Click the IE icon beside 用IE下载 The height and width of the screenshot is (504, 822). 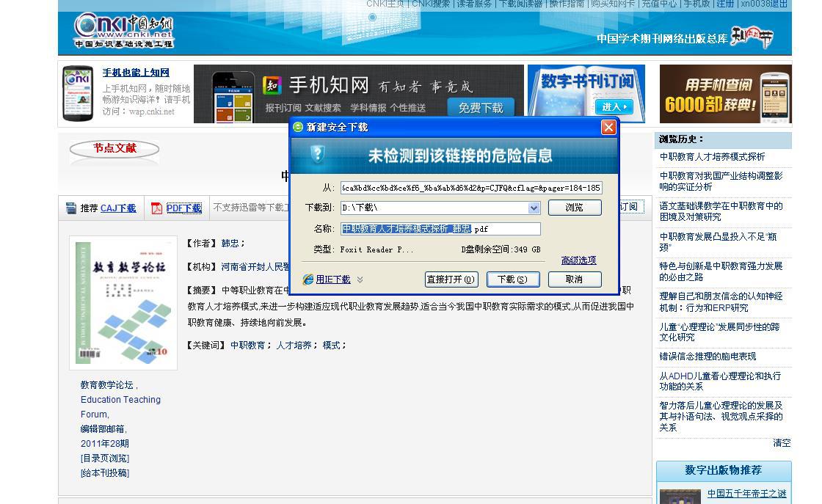308,280
